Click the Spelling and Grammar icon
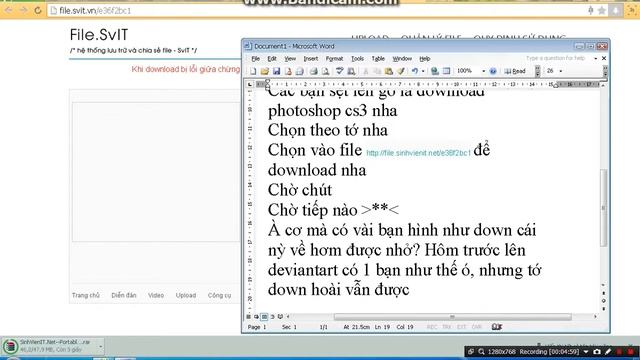 coord(339,71)
